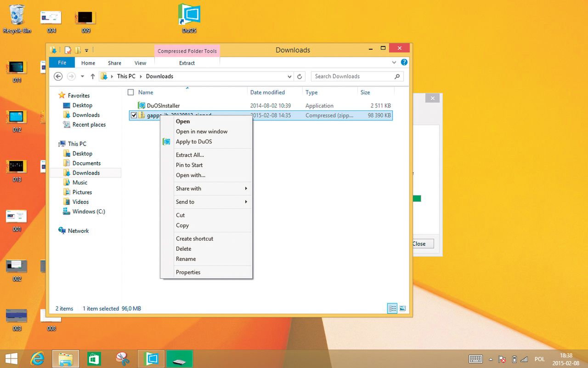
Task: Click New folder icon in quick access toolbar
Action: click(78, 50)
